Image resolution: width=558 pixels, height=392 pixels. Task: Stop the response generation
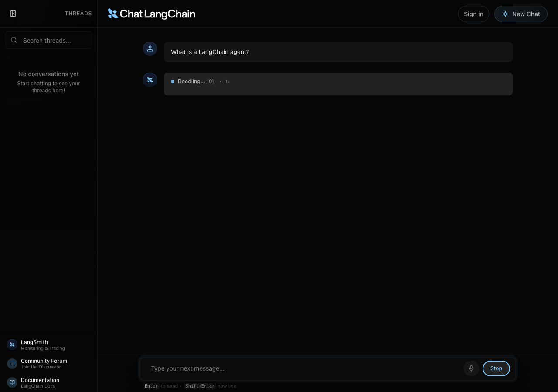click(x=496, y=368)
